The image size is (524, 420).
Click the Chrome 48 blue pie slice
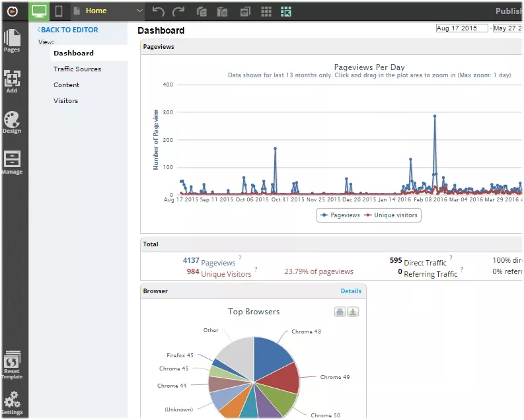pyautogui.click(x=271, y=357)
